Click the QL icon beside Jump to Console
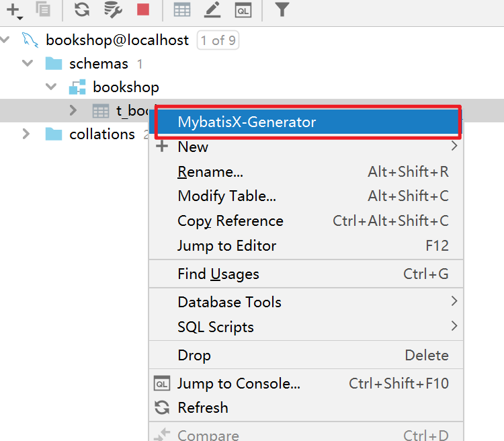 (162, 383)
